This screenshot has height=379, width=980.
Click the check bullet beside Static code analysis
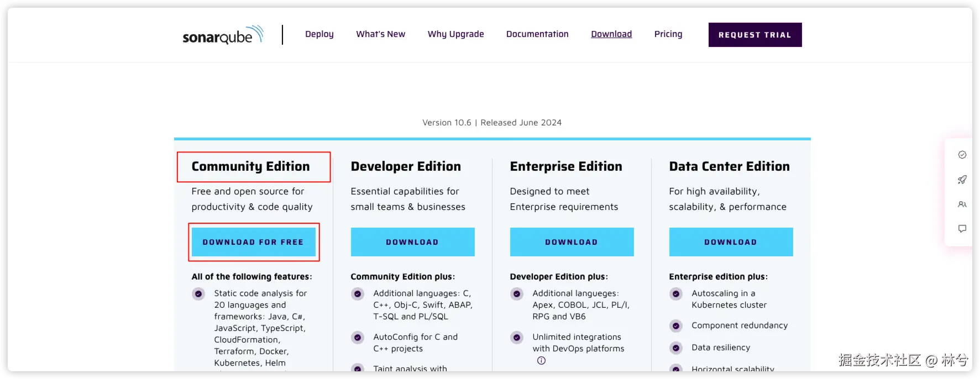(x=198, y=294)
